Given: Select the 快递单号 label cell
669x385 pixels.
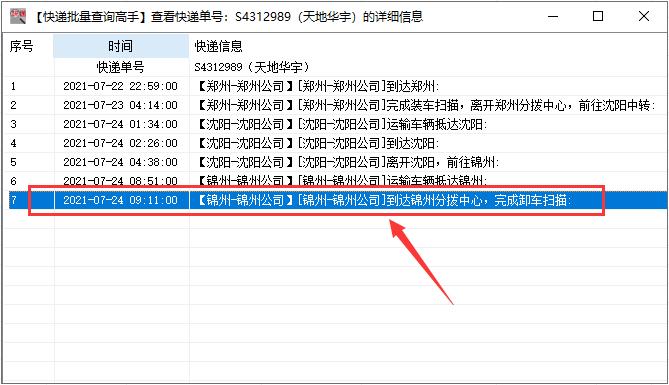Looking at the screenshot, I should [121, 67].
